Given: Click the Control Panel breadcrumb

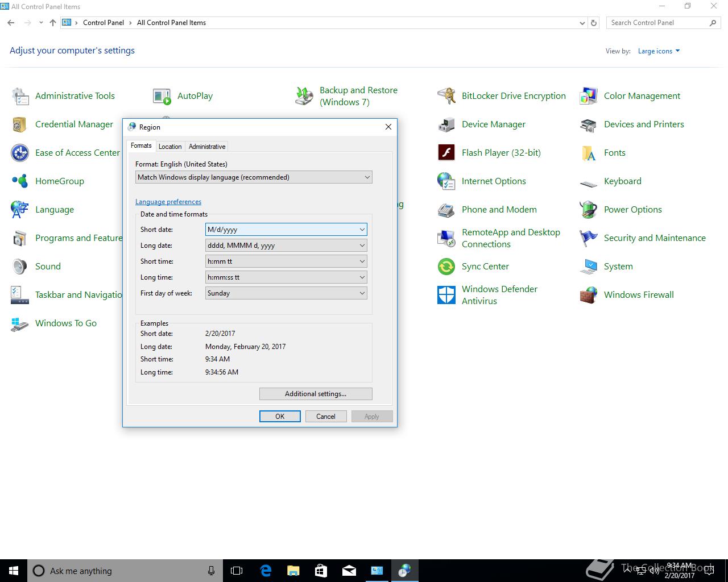Looking at the screenshot, I should (104, 23).
